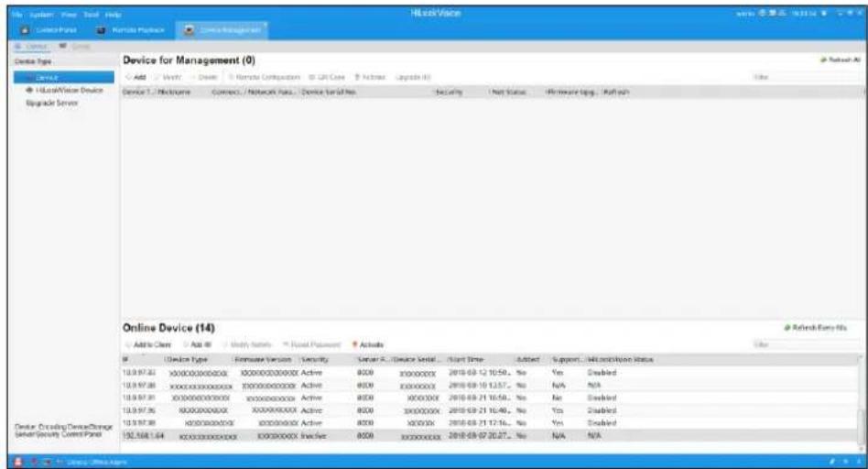
Task: Open the Tool menu
Action: [91, 15]
